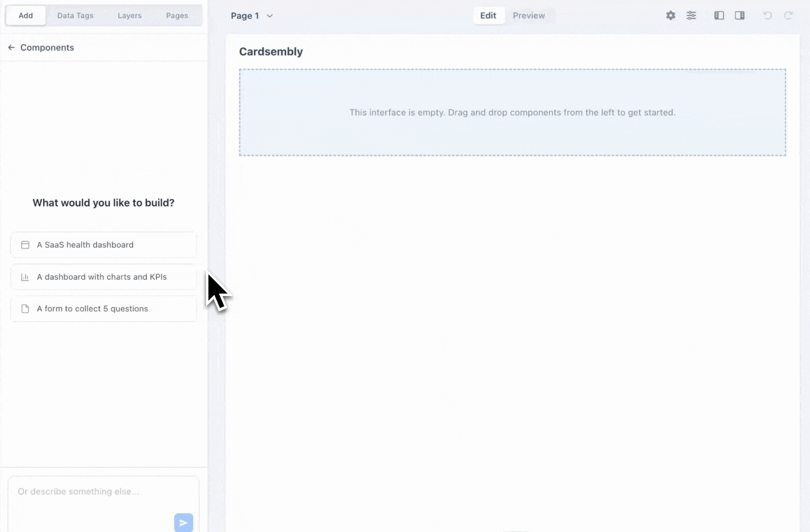Image resolution: width=810 pixels, height=532 pixels.
Task: Go back with the Components arrow
Action: 11,47
